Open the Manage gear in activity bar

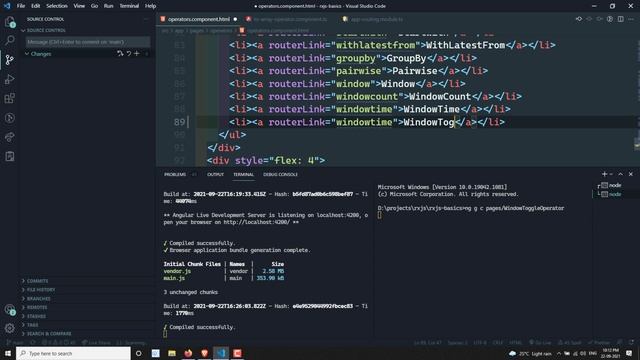9,327
